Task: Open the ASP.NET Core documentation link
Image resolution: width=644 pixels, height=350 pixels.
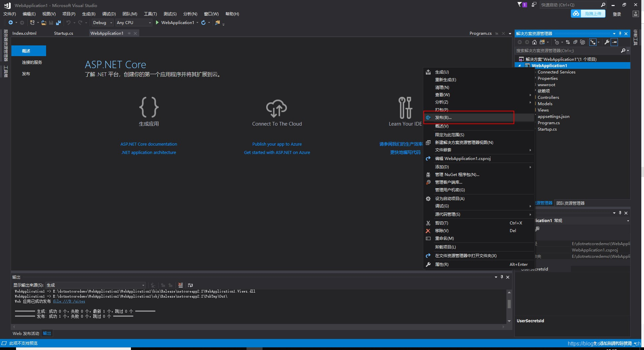Action: (x=149, y=144)
